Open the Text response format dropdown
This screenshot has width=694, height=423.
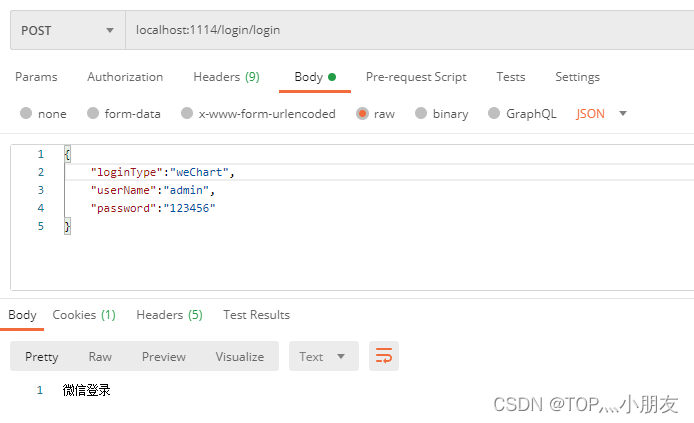click(323, 356)
